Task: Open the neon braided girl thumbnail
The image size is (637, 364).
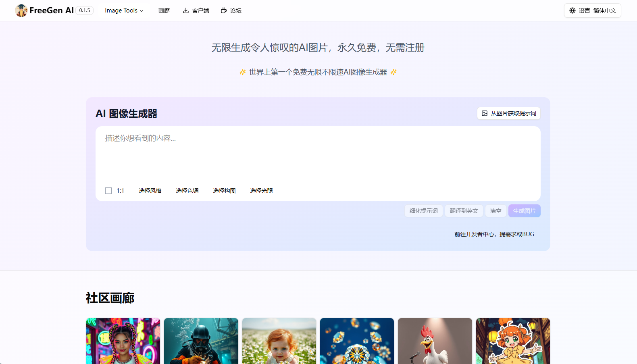Action: pyautogui.click(x=123, y=341)
